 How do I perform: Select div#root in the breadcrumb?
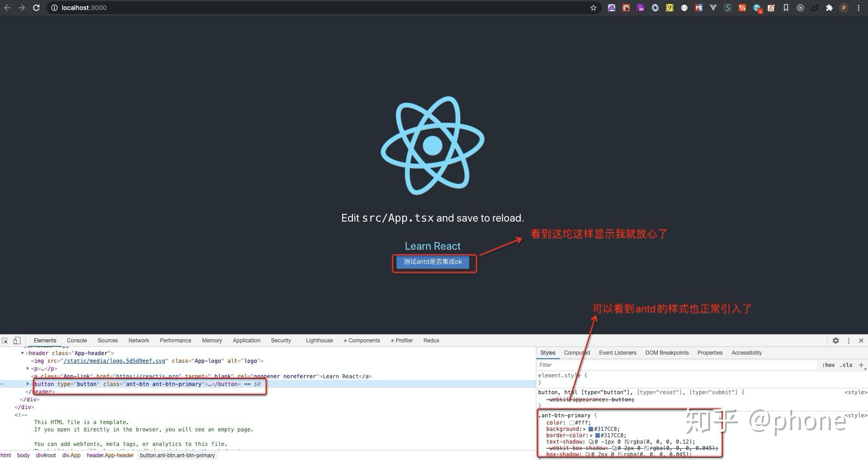coord(46,455)
